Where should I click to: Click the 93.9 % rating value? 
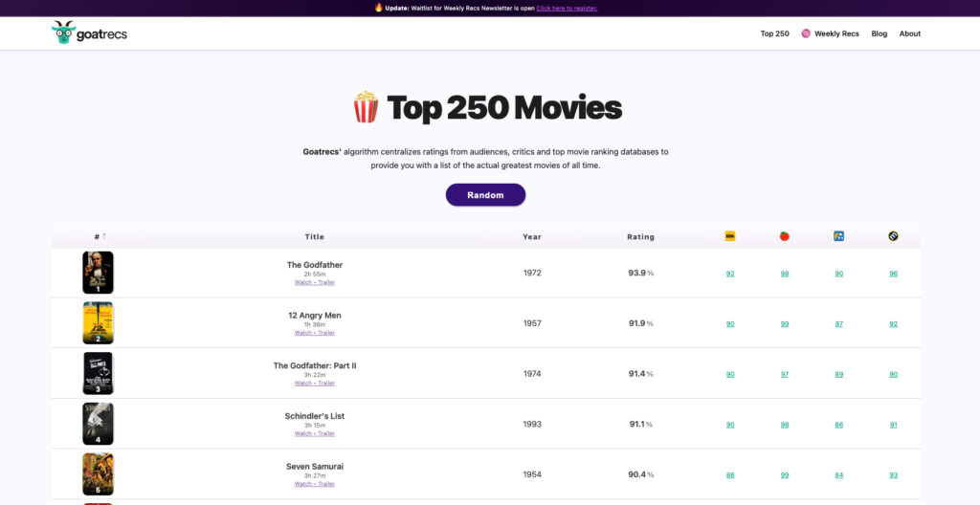point(640,274)
